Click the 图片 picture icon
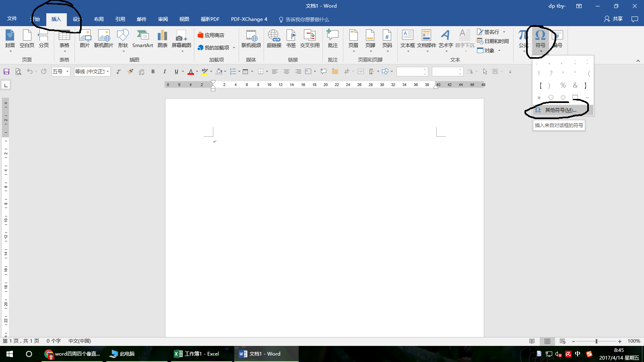Screen dimensions: 644x362 tap(85, 39)
